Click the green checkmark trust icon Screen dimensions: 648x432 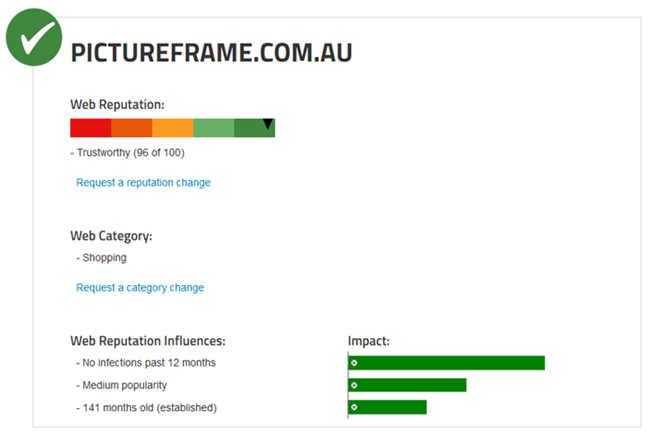coord(34,37)
